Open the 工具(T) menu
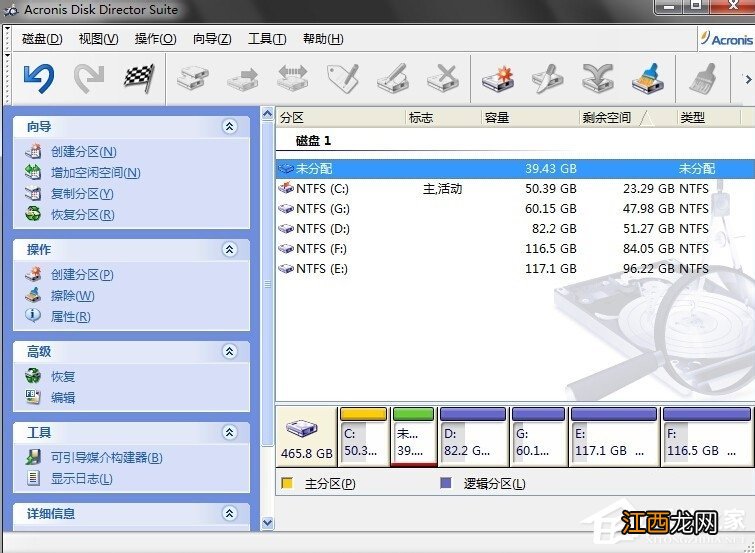 tap(267, 39)
